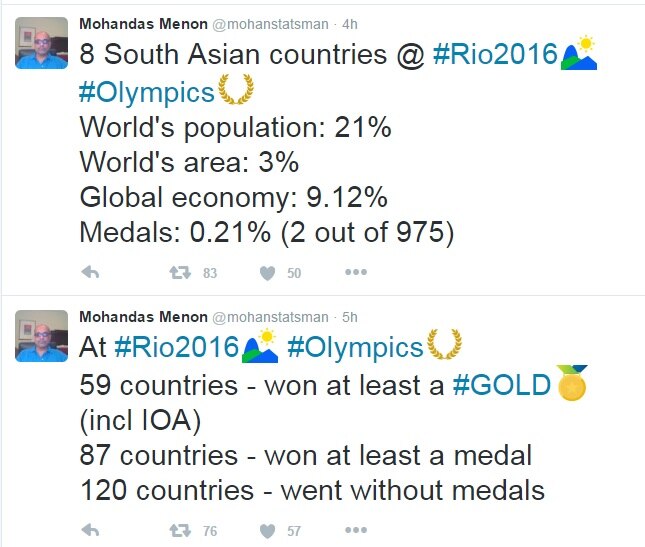
Task: Retweet the tweet about 120 countries without medals
Action: pos(180,531)
